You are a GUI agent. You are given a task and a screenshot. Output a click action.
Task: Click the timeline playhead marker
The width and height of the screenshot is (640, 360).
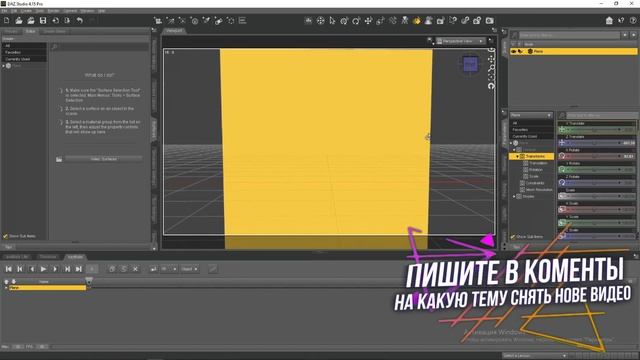[x=89, y=281]
